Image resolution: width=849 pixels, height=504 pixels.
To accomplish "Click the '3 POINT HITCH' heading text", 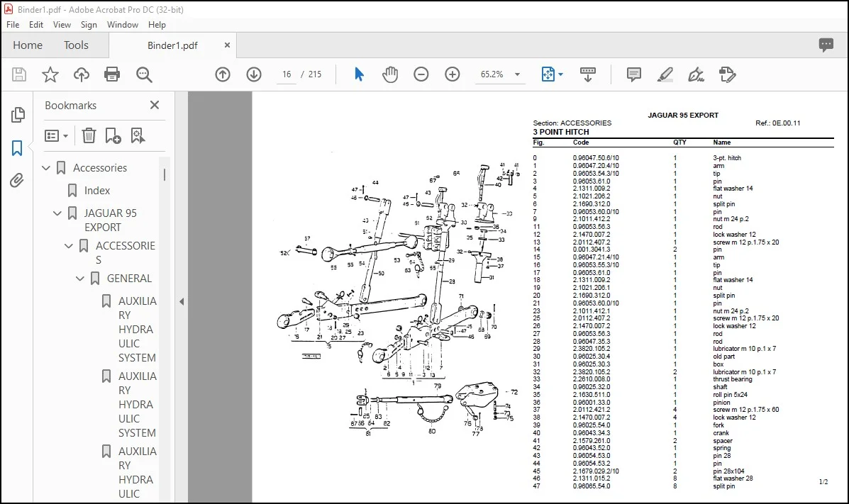I will click(x=561, y=132).
